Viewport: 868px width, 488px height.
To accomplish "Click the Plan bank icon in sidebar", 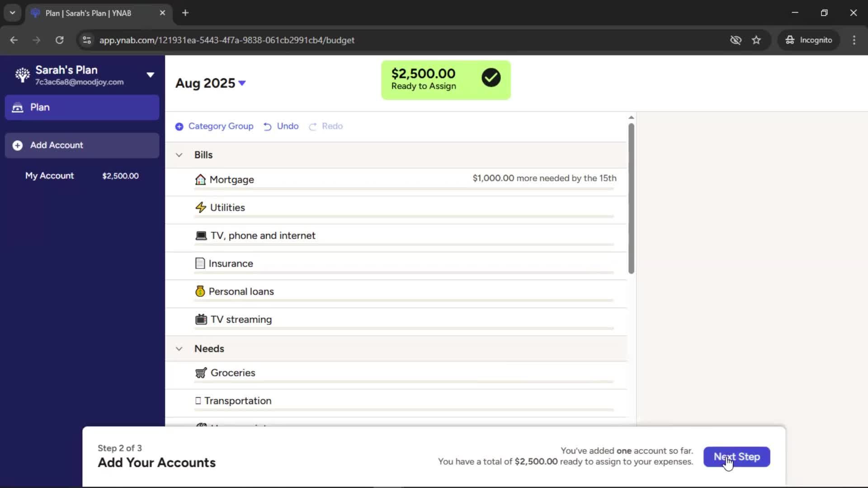I will 18,108.
